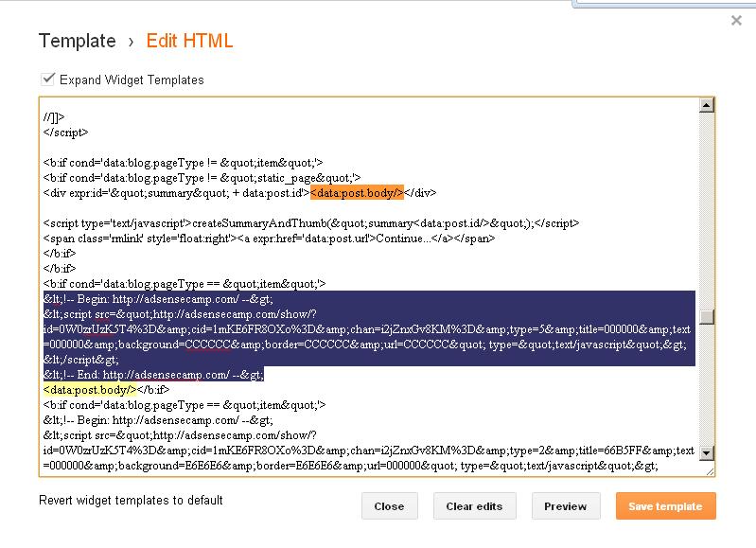Click the Continue... rmlink span line
Image resolution: width=756 pixels, height=548 pixels.
pos(269,239)
